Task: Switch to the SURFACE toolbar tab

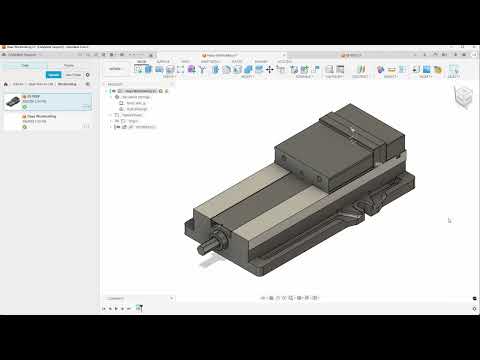Action: pyautogui.click(x=163, y=61)
